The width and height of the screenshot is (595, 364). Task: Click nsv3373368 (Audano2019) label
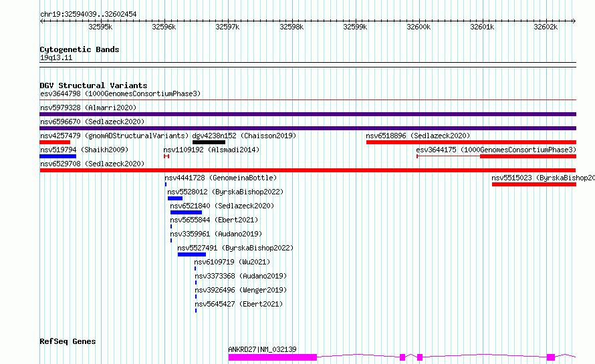(241, 276)
